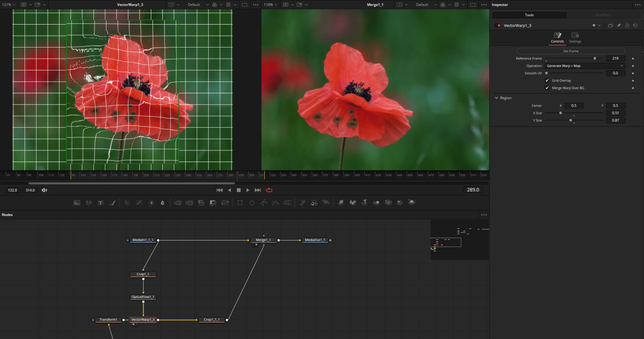Add a Background generator node
Screen dimensions: 644x339
(x=77, y=203)
